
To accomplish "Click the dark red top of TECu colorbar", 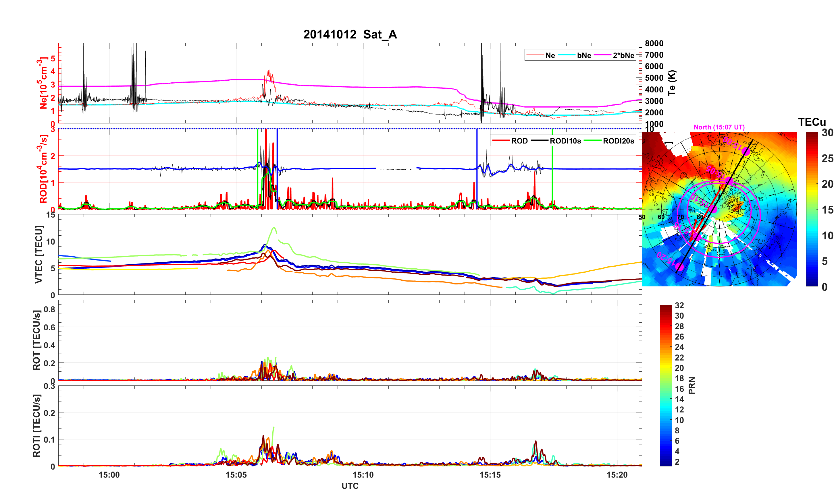I will (x=812, y=135).
